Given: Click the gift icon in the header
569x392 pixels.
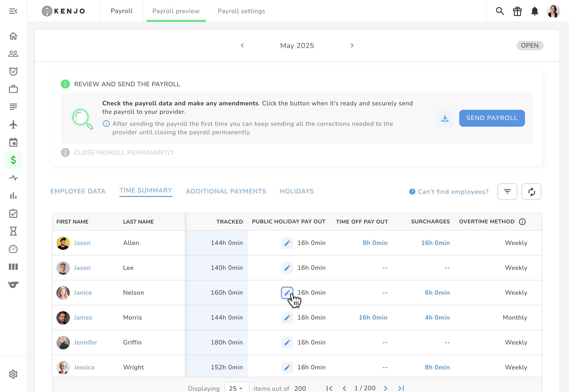Looking at the screenshot, I should point(517,11).
